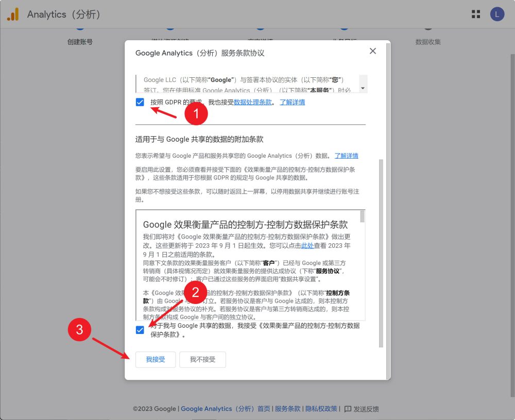Click the Google Analytics logo icon

(x=13, y=14)
